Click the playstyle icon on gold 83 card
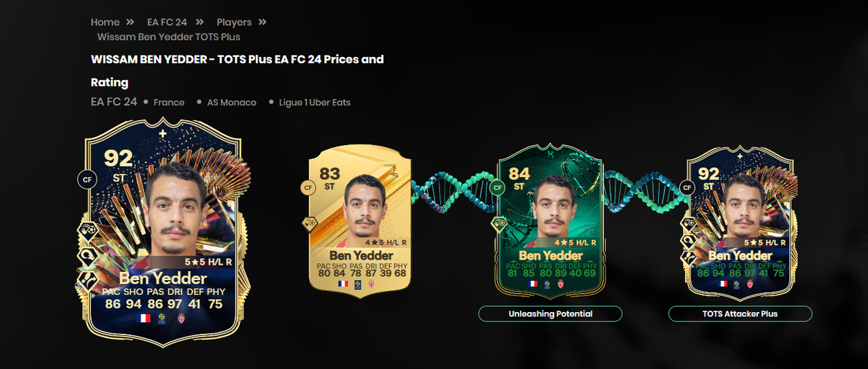Viewport: 868px width, 369px height. tap(309, 222)
